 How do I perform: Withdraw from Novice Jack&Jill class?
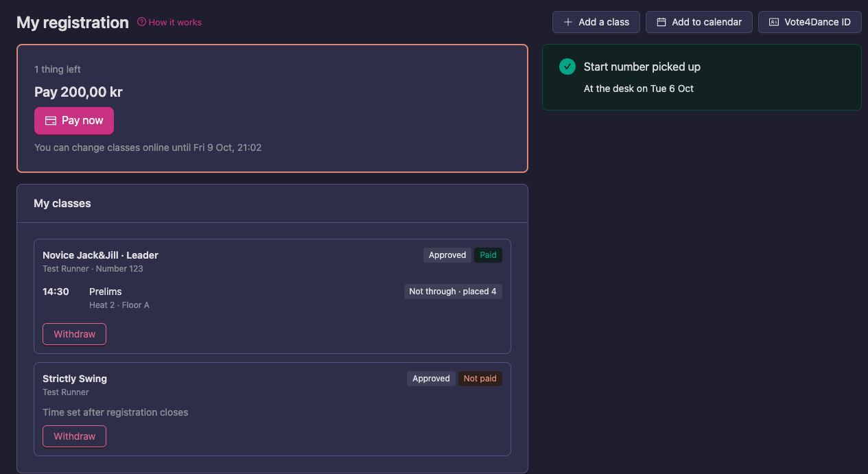pyautogui.click(x=74, y=334)
